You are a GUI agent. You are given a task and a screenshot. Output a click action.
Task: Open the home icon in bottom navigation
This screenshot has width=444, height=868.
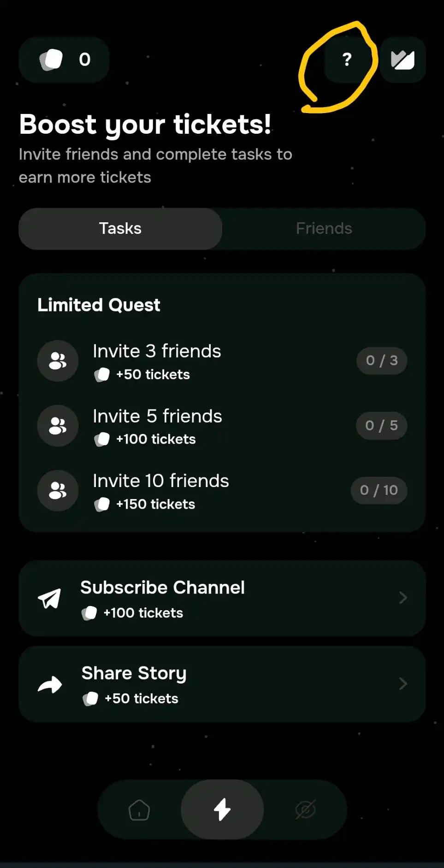pyautogui.click(x=139, y=810)
